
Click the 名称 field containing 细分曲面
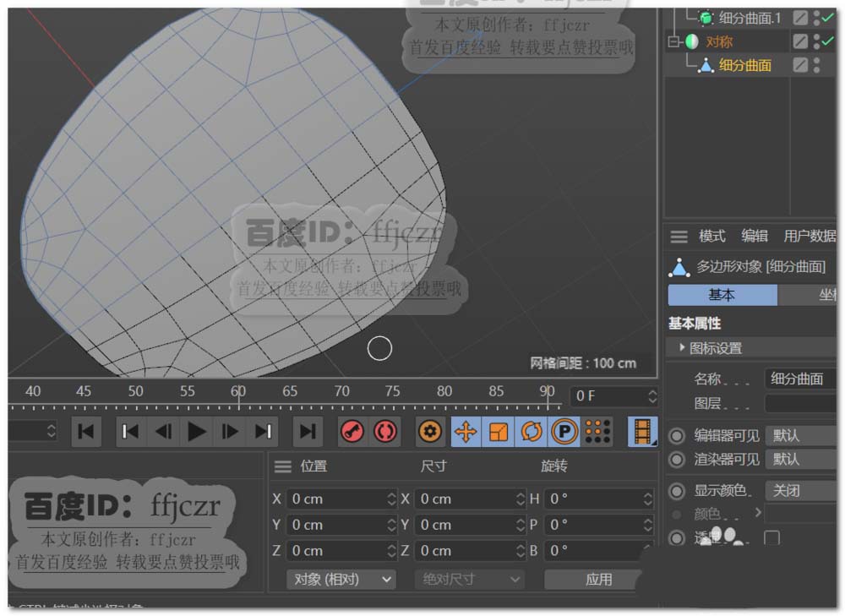tap(801, 379)
